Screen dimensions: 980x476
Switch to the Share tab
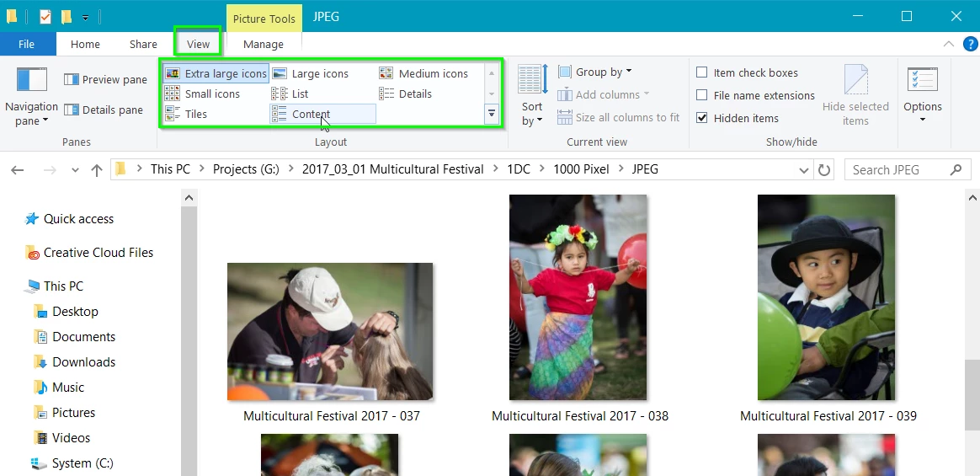143,44
